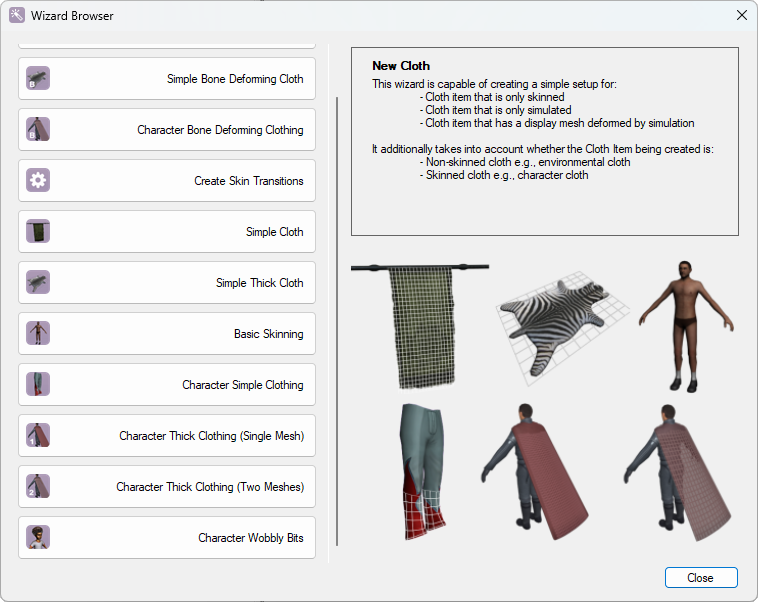The height and width of the screenshot is (602, 758).
Task: Start the Create Skin Transitions wizard
Action: tap(167, 181)
